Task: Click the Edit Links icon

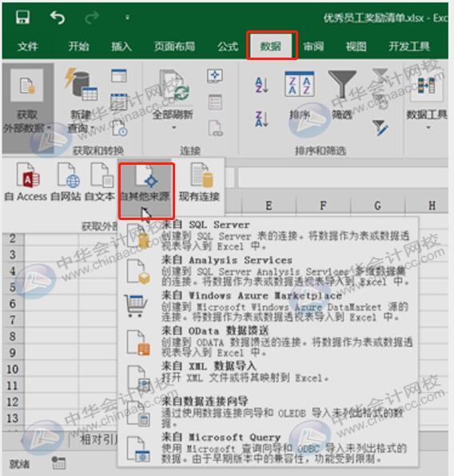Action: pyautogui.click(x=215, y=128)
